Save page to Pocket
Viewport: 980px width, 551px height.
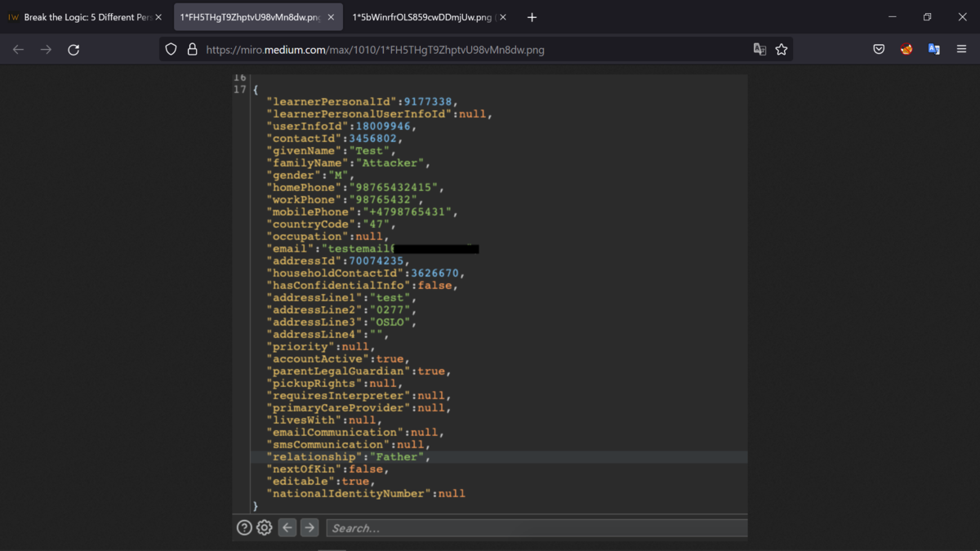pos(879,50)
